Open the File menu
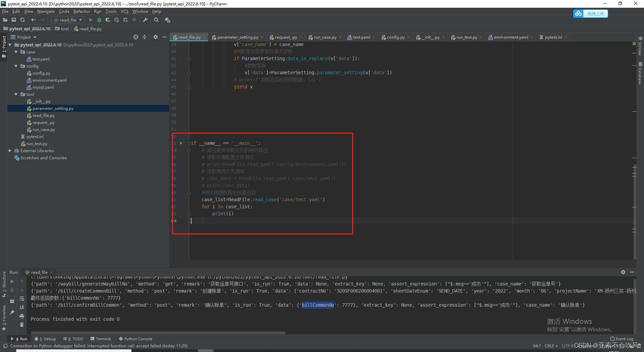Screen dimensions: 644x352 click(x=5, y=11)
